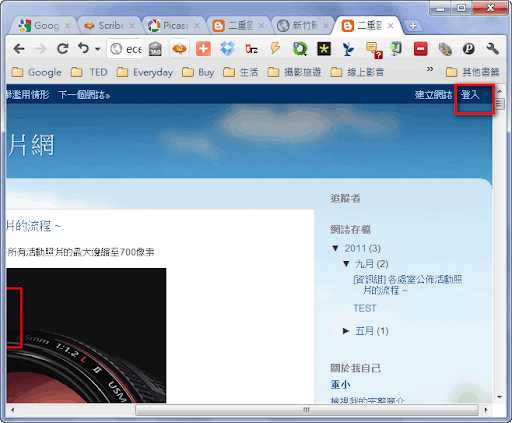Switch to the Scribe tab
The image size is (512, 423).
[x=109, y=26]
